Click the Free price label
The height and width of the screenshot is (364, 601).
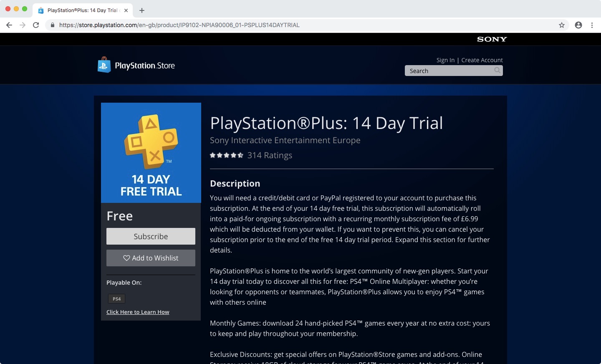pos(120,216)
